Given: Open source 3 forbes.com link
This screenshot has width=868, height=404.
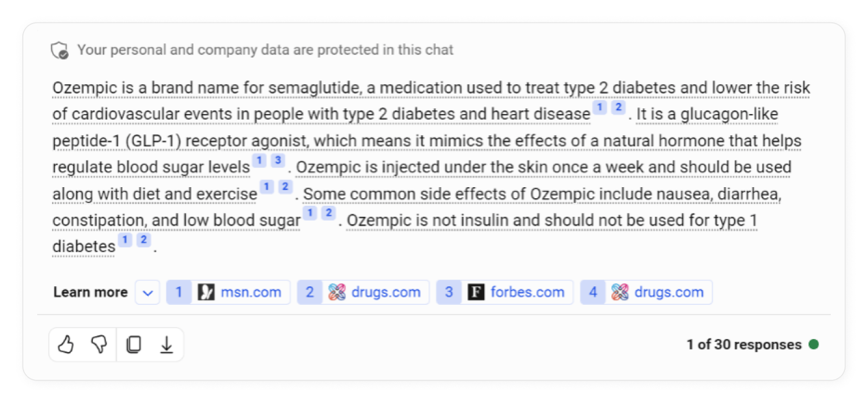Looking at the screenshot, I should click(x=527, y=292).
